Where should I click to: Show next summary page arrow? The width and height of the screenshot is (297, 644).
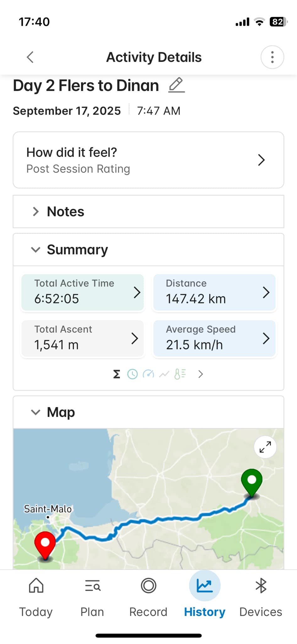click(201, 374)
